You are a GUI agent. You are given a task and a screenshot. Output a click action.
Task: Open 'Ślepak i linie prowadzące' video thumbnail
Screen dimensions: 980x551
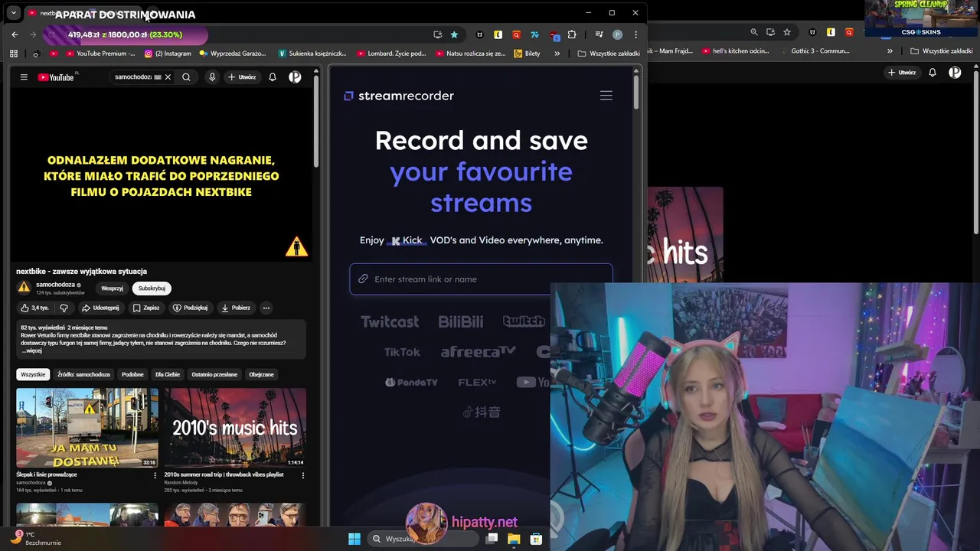click(x=87, y=428)
